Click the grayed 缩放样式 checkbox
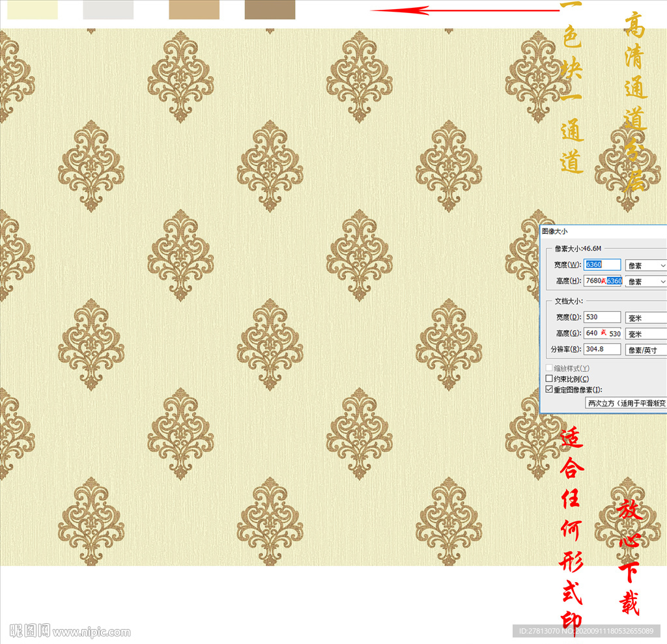 pos(549,368)
